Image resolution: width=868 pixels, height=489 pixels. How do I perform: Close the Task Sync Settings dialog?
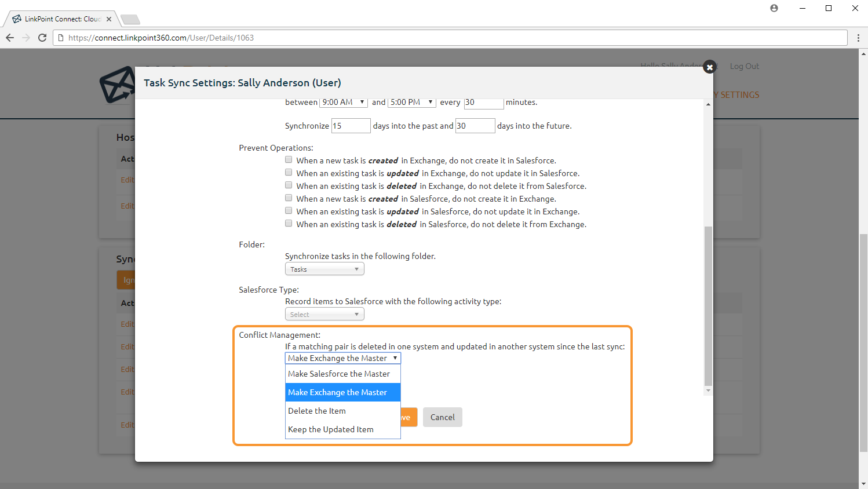(x=709, y=67)
